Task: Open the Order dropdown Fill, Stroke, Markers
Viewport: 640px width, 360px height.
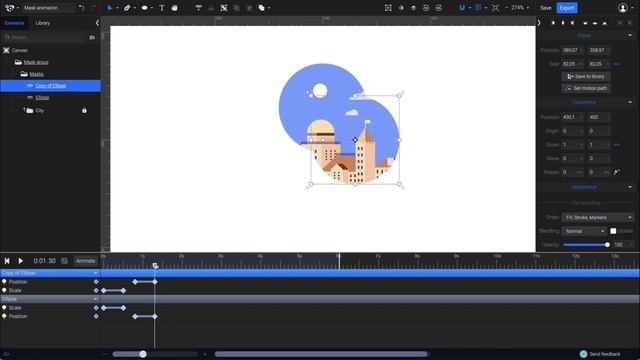Action: (x=597, y=218)
